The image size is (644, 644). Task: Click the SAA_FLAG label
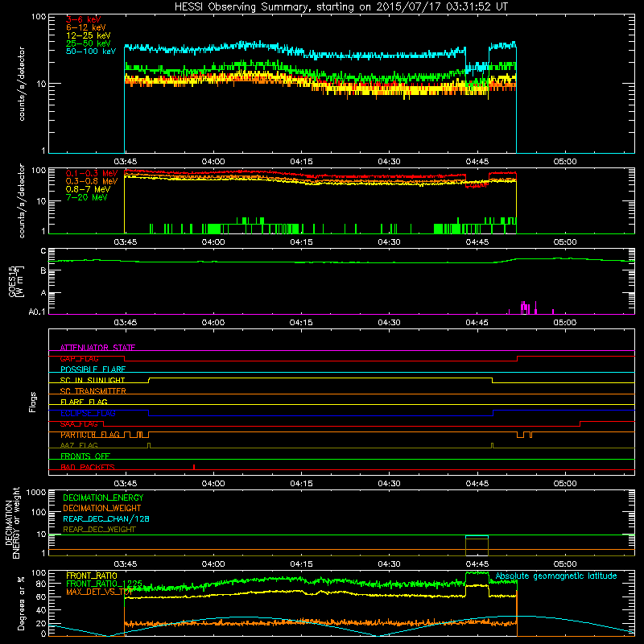[79, 424]
